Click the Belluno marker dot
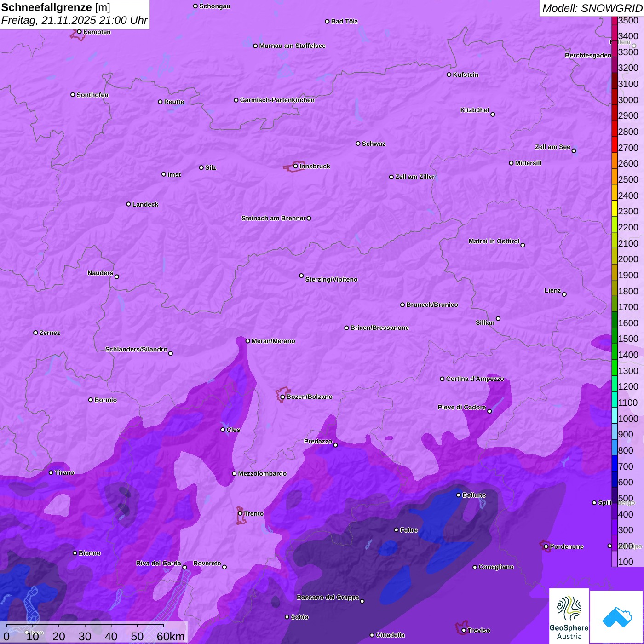The height and width of the screenshot is (644, 644). pyautogui.click(x=459, y=495)
